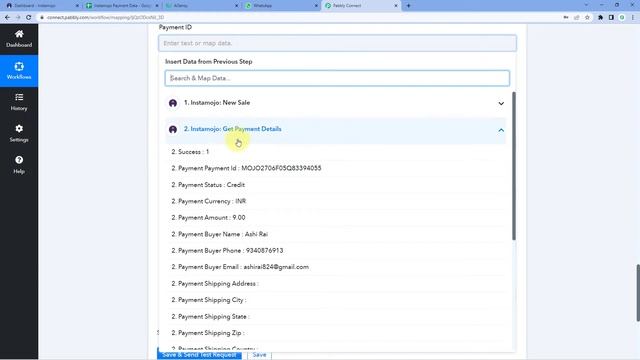
Task: Click the Payment ID input field
Action: pos(337,43)
